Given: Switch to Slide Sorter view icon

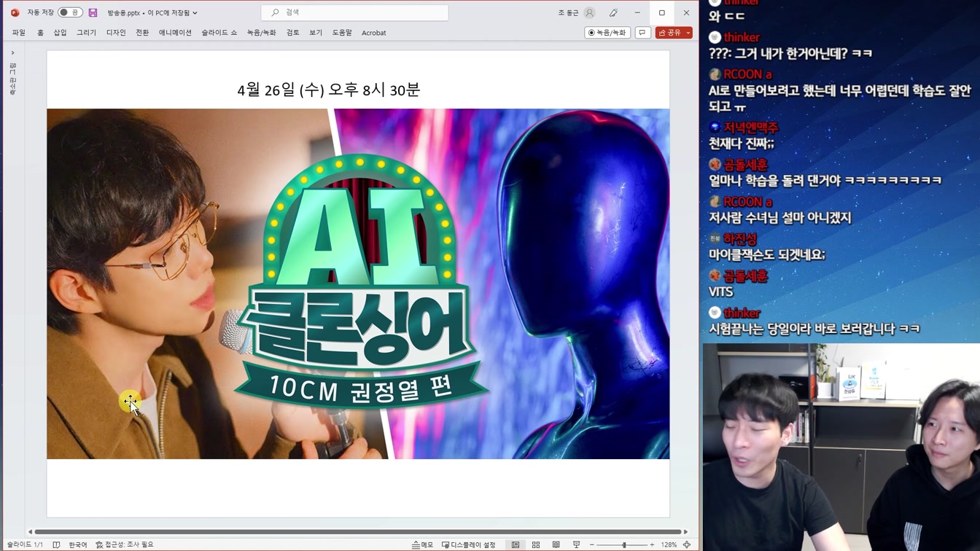Looking at the screenshot, I should pyautogui.click(x=536, y=544).
